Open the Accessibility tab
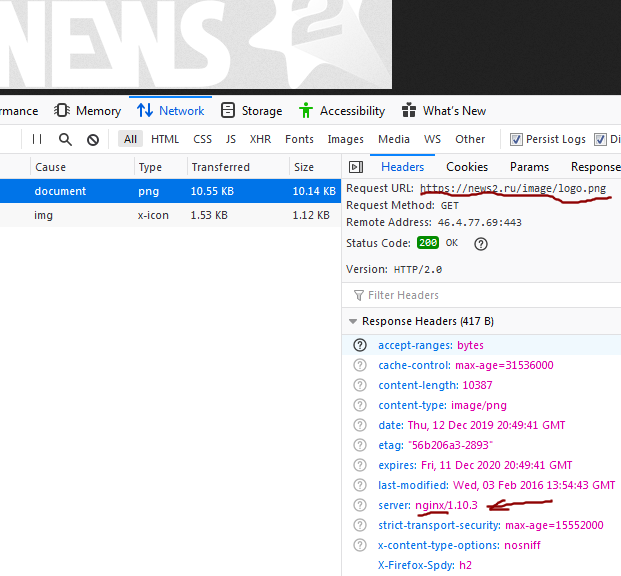The image size is (621, 576). 342,111
